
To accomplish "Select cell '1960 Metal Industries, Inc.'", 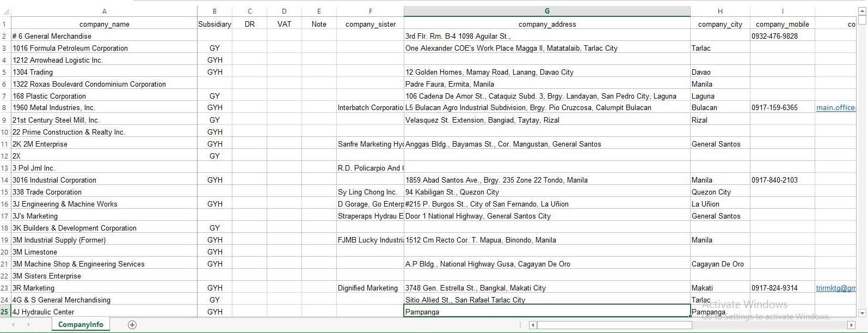I will click(x=104, y=108).
